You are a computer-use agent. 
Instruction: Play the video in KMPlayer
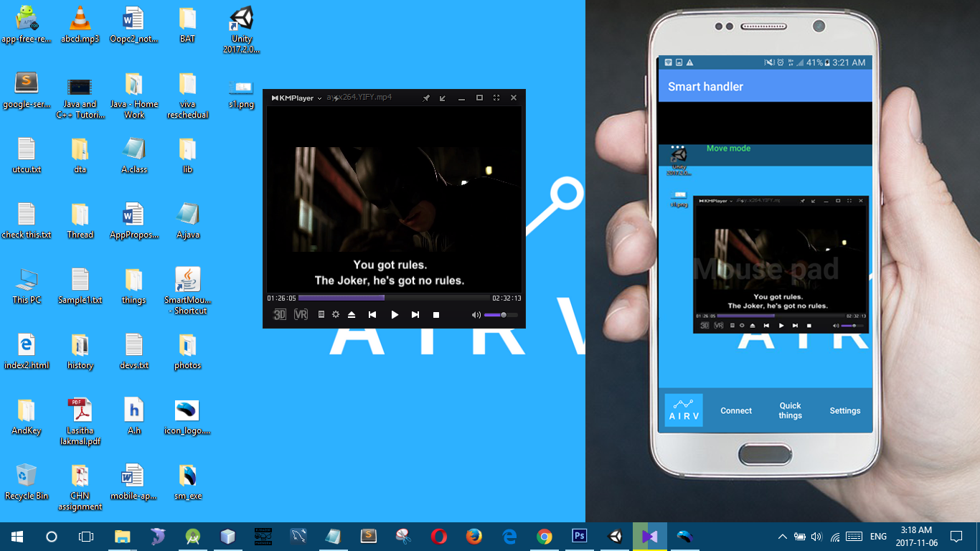pos(395,314)
